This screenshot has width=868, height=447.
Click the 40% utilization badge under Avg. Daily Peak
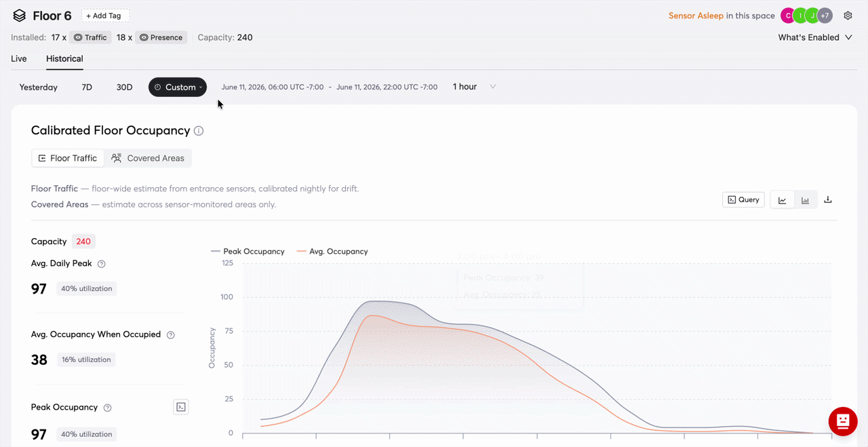87,288
